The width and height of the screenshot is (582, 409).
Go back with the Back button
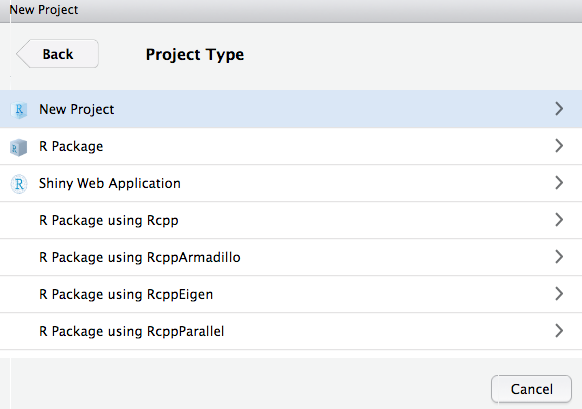[57, 54]
